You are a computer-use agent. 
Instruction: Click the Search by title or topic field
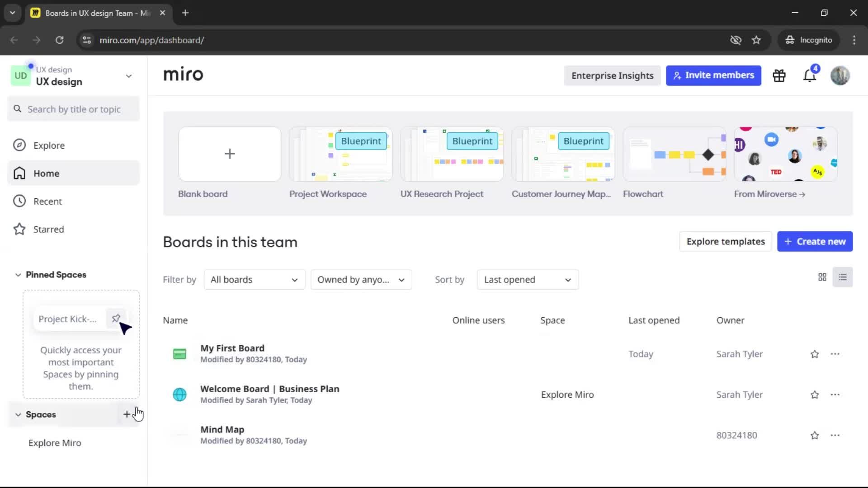point(74,109)
